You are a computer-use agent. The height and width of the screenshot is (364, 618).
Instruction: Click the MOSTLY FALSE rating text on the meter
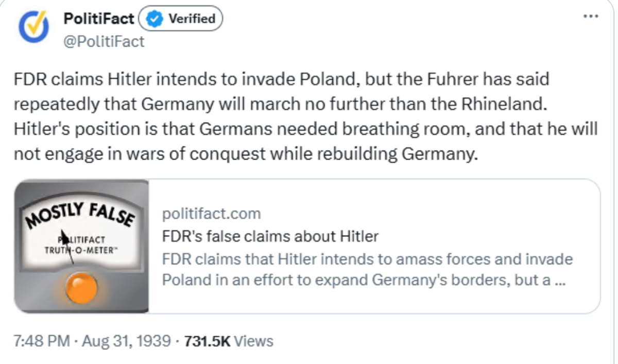click(80, 215)
